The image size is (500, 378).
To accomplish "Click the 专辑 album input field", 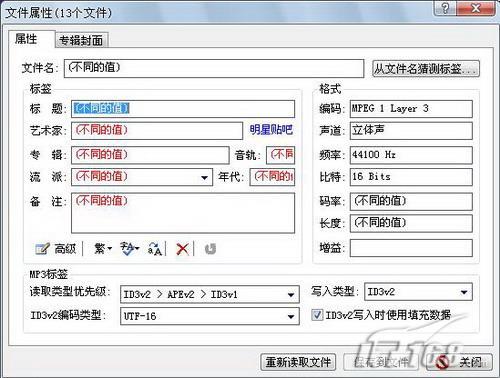I will (x=150, y=155).
